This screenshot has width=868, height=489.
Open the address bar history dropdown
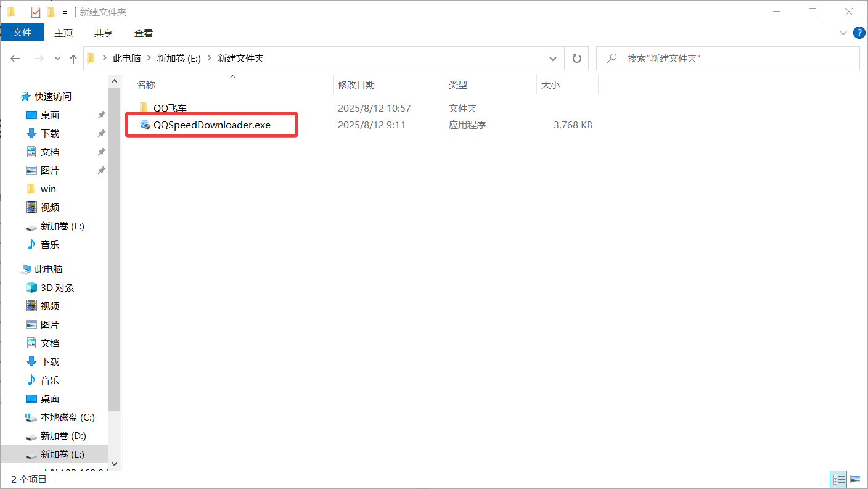point(553,59)
